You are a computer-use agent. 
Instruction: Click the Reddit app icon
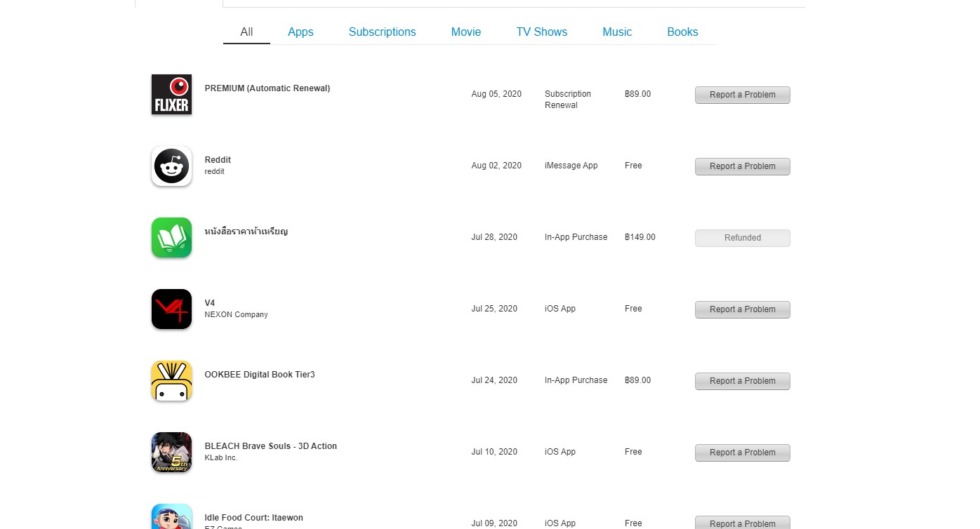tap(171, 166)
